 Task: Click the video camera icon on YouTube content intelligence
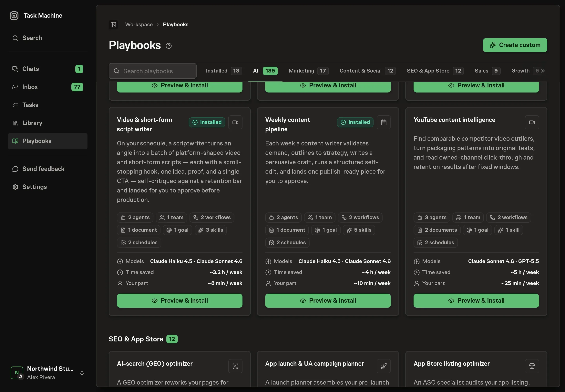click(x=532, y=122)
